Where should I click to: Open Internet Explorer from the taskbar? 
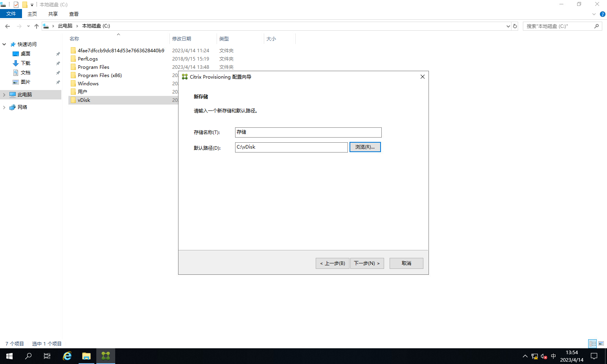(x=67, y=356)
